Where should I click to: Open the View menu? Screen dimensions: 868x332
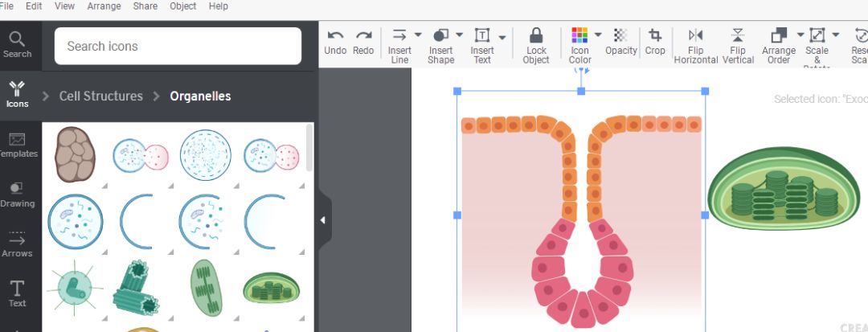coord(65,6)
